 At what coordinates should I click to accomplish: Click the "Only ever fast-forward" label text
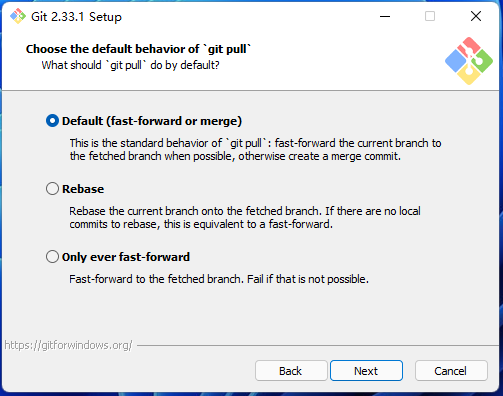(x=126, y=257)
